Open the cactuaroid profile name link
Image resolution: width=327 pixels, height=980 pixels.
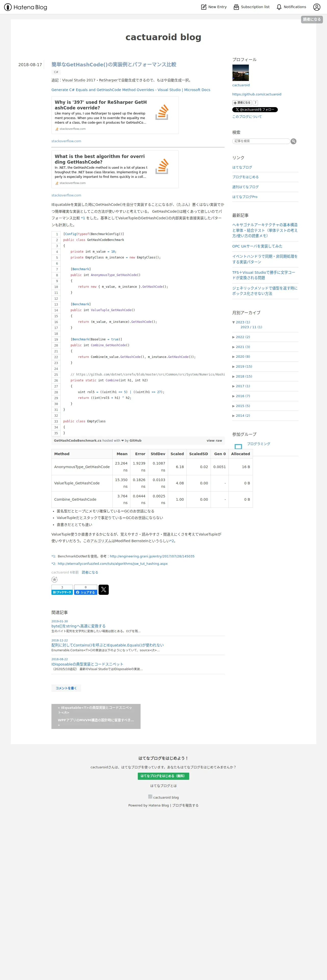click(241, 85)
